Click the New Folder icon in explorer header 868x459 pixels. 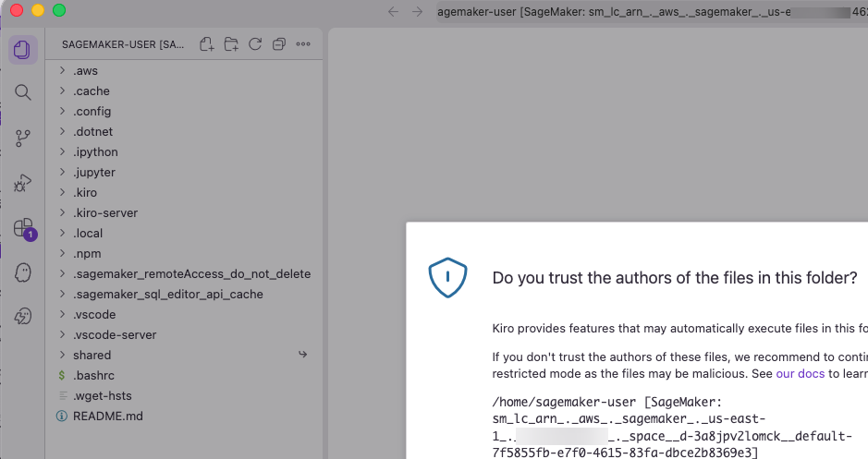[x=231, y=44]
